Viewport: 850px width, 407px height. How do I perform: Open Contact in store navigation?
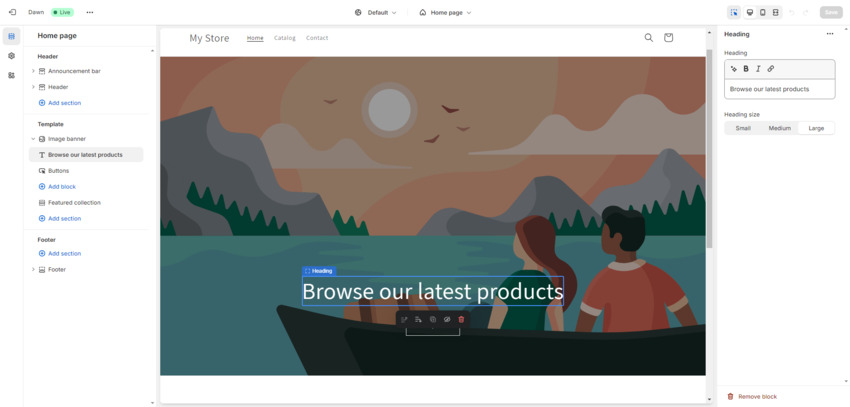(317, 38)
